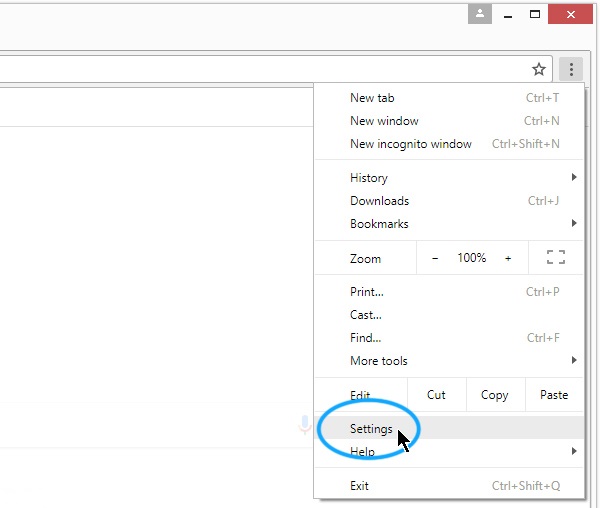Viewport: 600px width, 508px height.
Task: Click the Cut button in Edit row
Action: (437, 395)
